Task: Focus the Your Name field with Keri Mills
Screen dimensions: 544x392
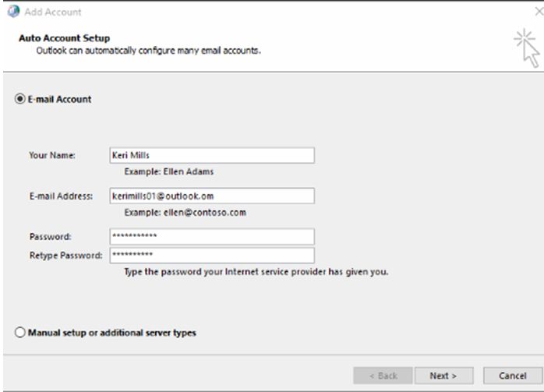Action: click(x=212, y=155)
